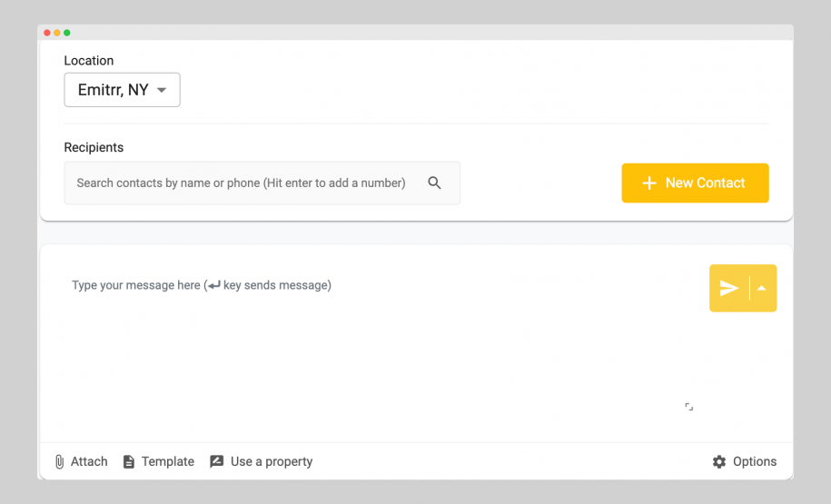Click the caret arrow beside Emitrr, NY
Screen dimensions: 831x504
(162, 90)
